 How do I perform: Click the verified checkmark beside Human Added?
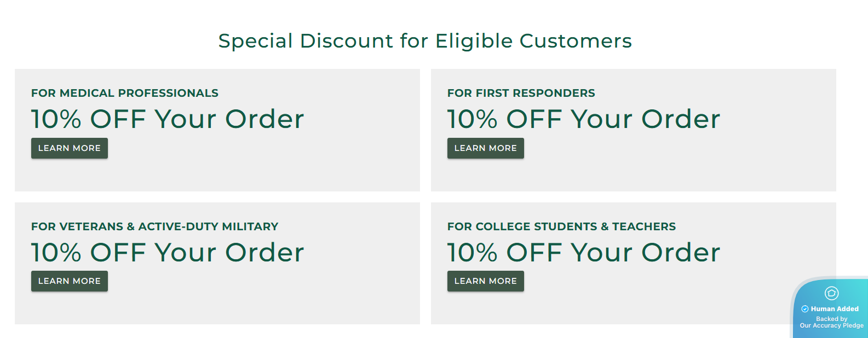[805, 309]
